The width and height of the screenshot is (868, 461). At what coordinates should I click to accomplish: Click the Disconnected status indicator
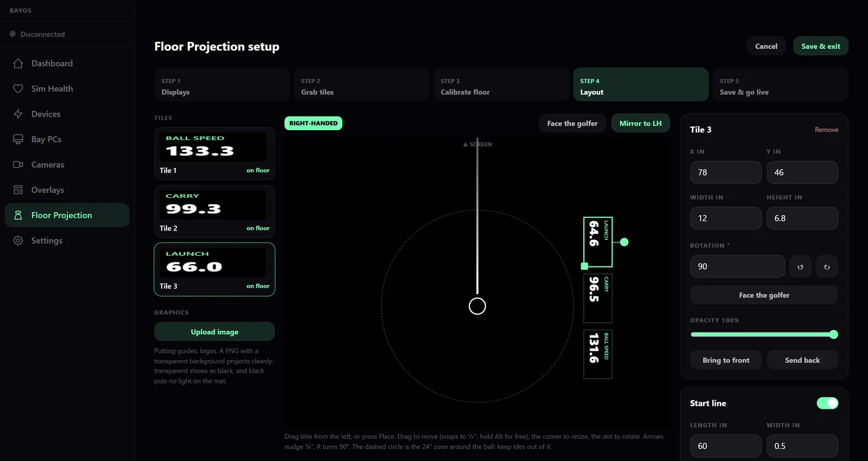coord(37,34)
